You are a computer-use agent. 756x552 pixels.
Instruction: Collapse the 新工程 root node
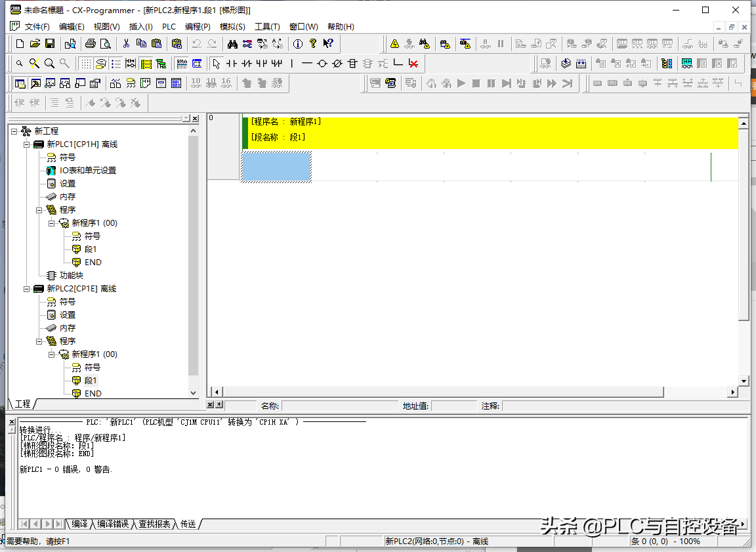click(14, 131)
